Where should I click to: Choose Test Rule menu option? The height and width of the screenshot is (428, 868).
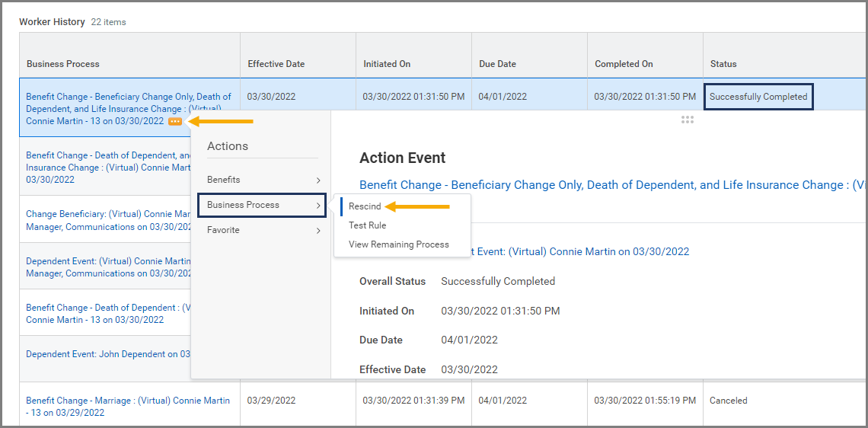pos(367,225)
